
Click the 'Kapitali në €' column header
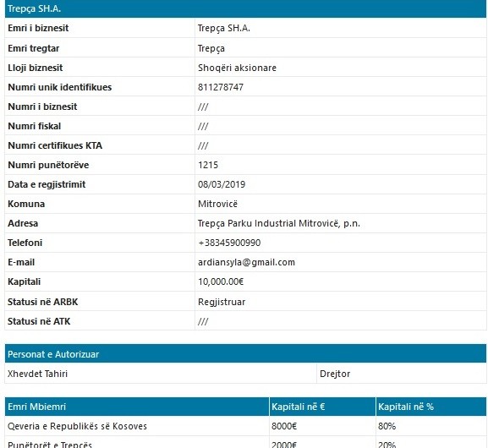299,407
